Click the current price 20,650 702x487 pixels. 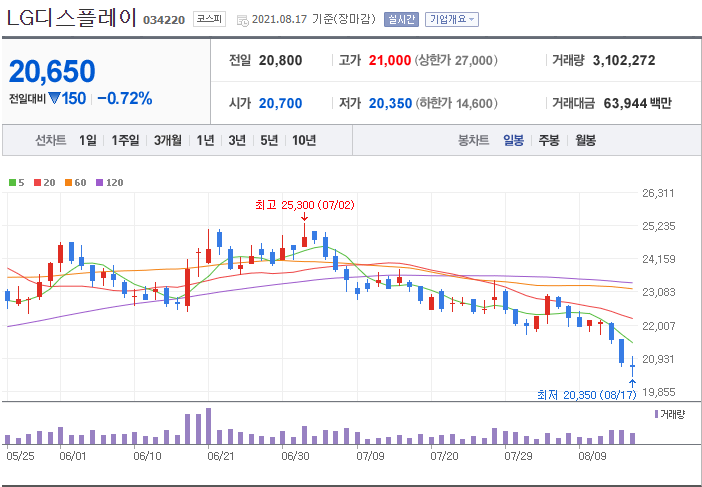52,71
